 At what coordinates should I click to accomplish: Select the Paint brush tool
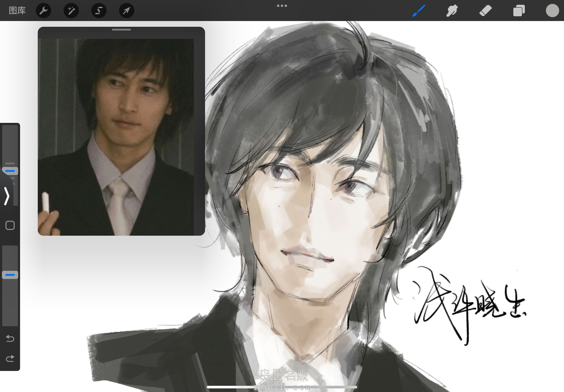419,11
